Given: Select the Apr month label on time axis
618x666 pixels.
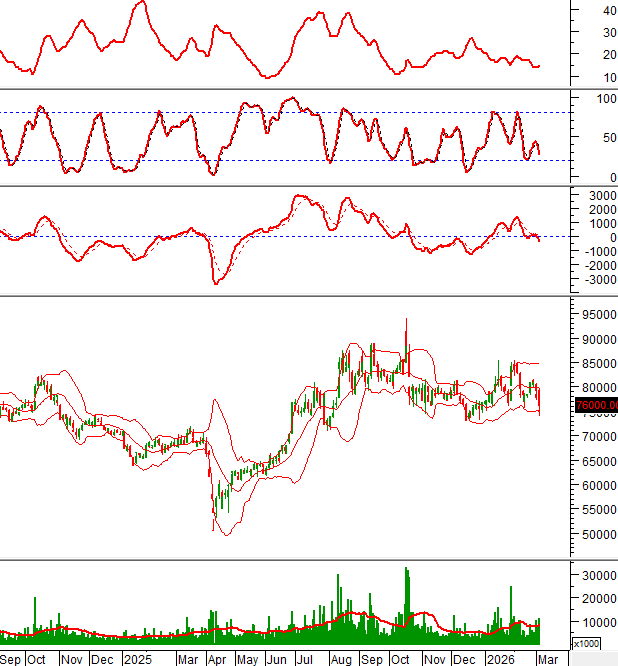Looking at the screenshot, I should pos(216,659).
